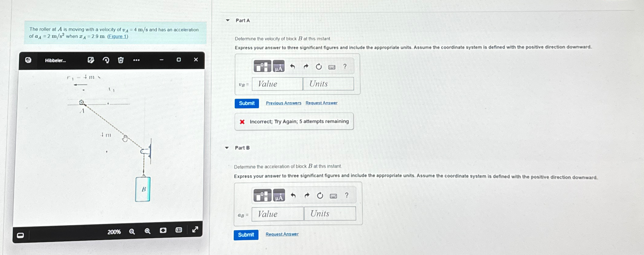The image size is (644, 255).
Task: Zoom in on the figure image
Action: 148,231
